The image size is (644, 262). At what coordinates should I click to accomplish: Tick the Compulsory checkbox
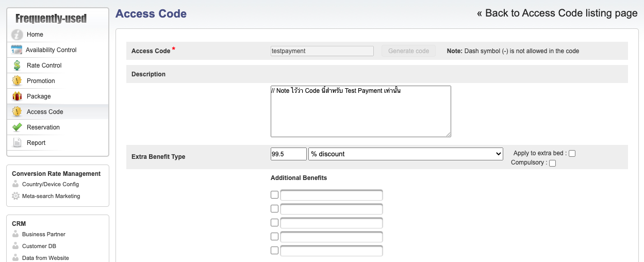coord(553,163)
